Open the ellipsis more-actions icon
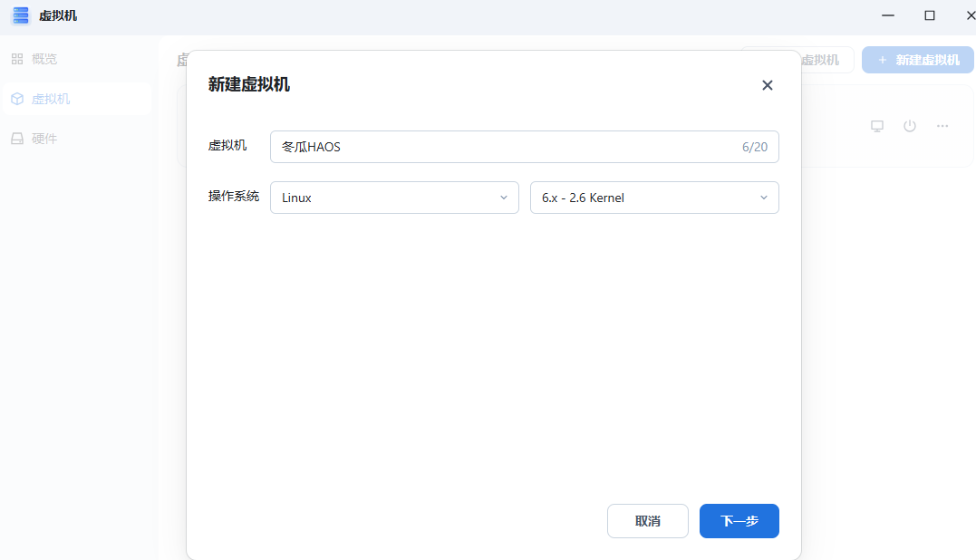This screenshot has height=560, width=976. click(942, 126)
